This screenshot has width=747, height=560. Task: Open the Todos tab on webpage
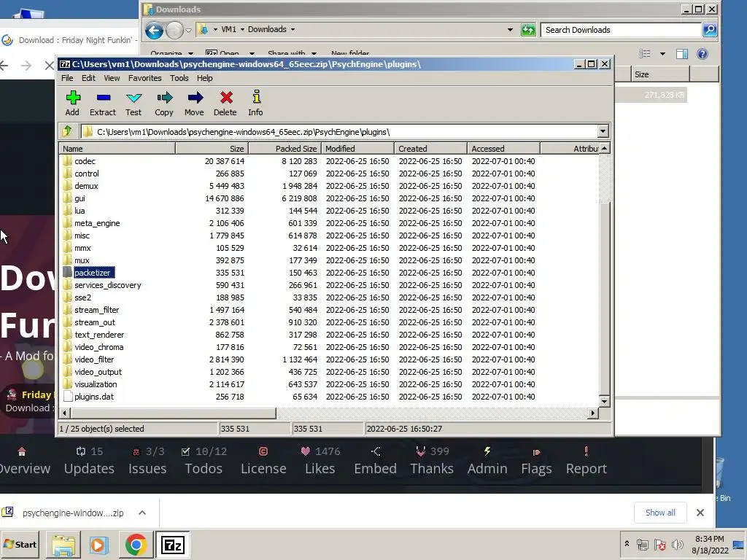204,461
